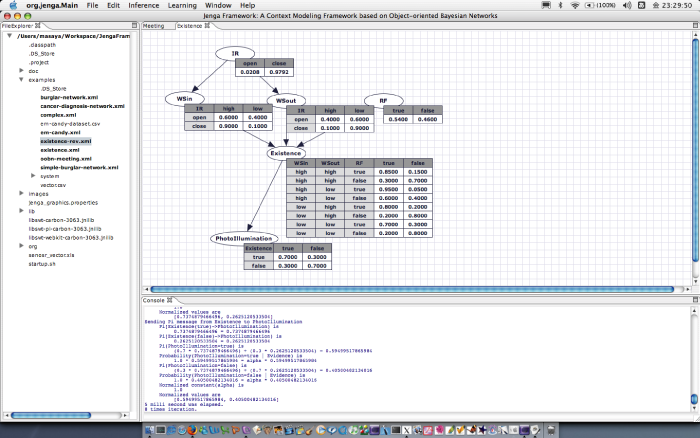Select the WSin node in the graph

point(185,100)
